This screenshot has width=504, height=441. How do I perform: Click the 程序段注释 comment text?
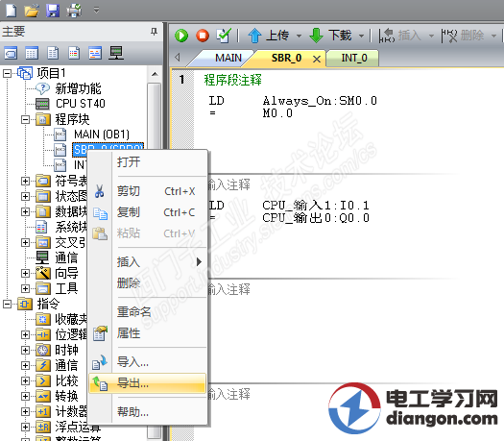(232, 80)
